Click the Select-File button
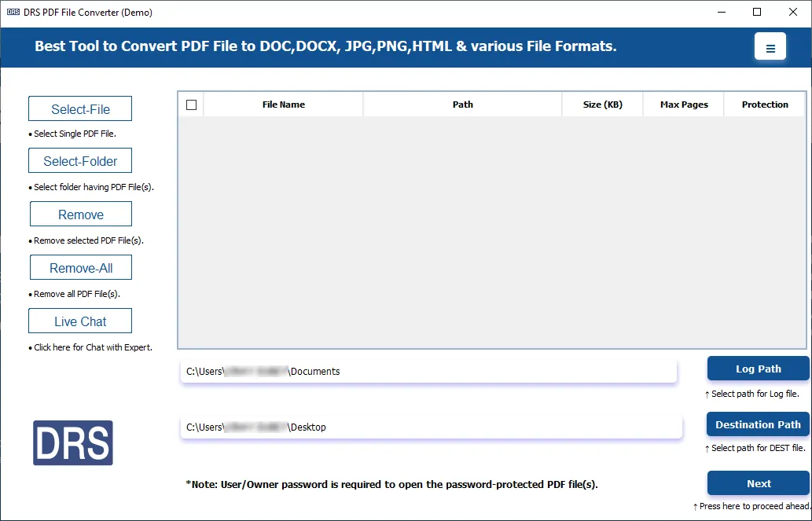The image size is (812, 521). click(80, 109)
